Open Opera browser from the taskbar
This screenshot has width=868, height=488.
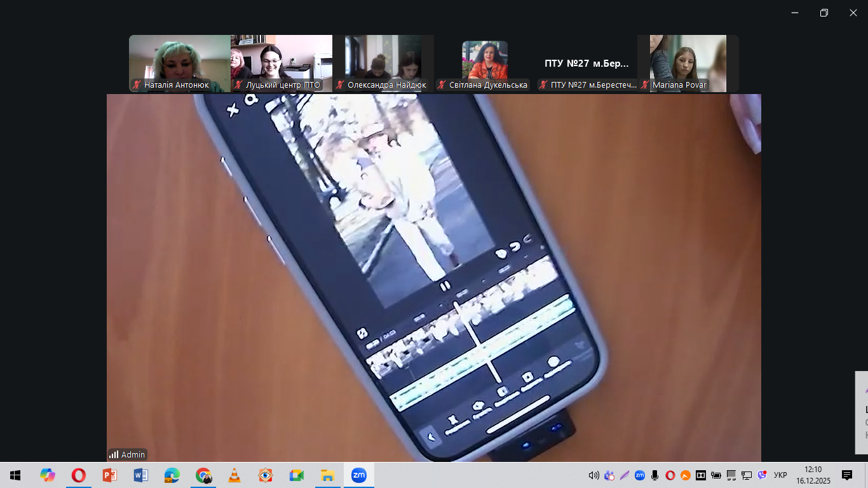pyautogui.click(x=79, y=475)
